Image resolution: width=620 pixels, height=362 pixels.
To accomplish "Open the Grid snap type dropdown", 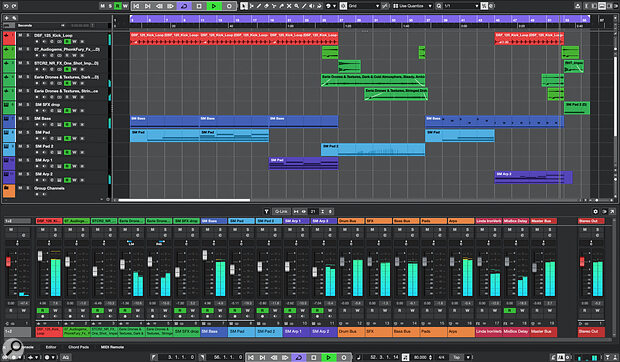I will tap(364, 6).
